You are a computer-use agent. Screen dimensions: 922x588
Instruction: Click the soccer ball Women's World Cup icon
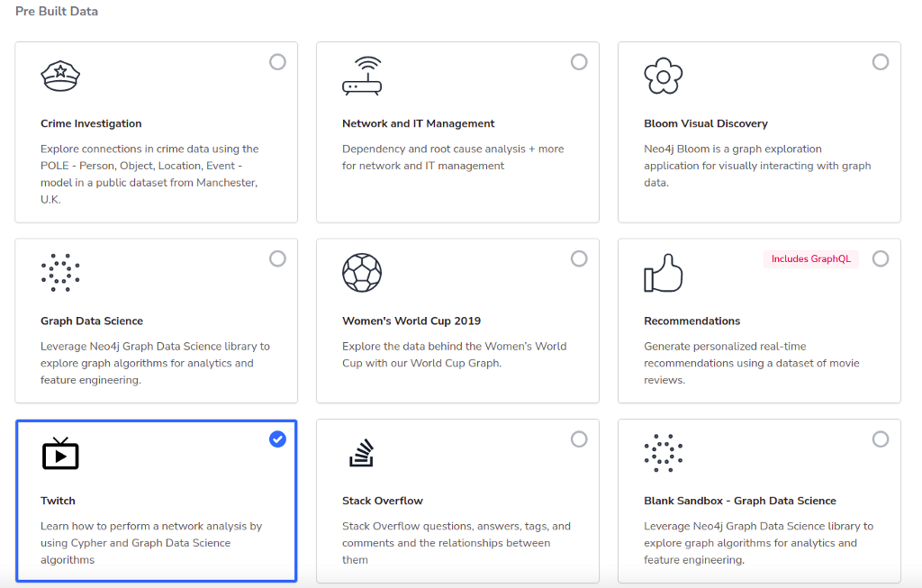(362, 273)
